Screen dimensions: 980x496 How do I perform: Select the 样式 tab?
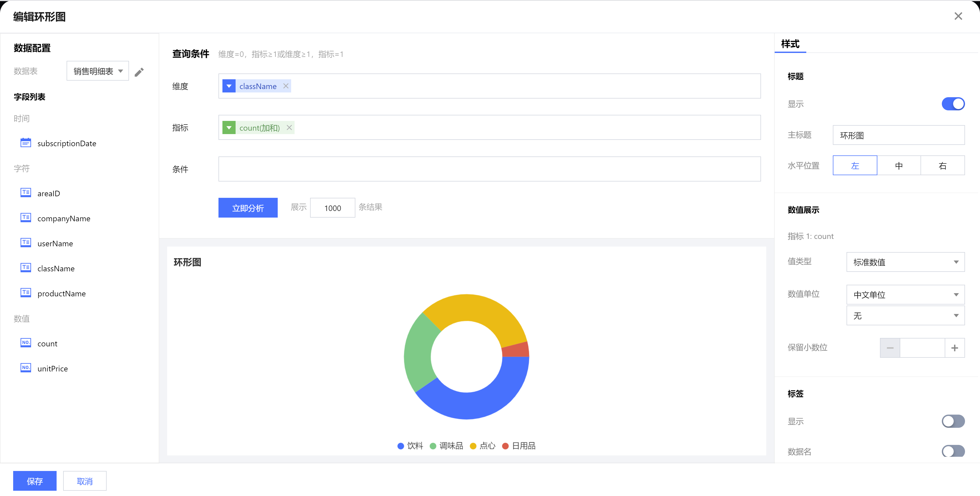click(x=790, y=44)
